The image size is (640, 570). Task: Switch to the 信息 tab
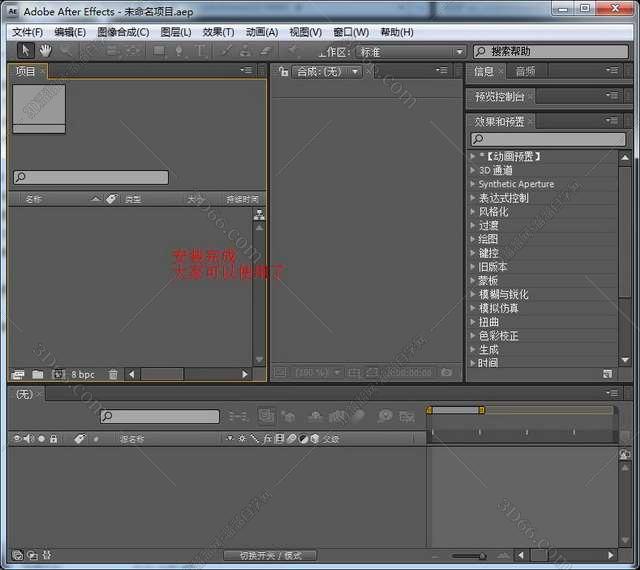tap(484, 72)
